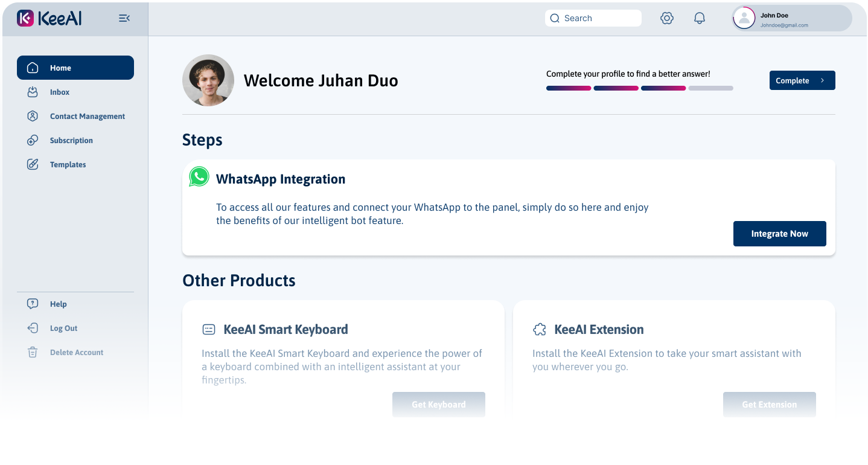
Task: Click the notification bell icon
Action: [x=699, y=18]
